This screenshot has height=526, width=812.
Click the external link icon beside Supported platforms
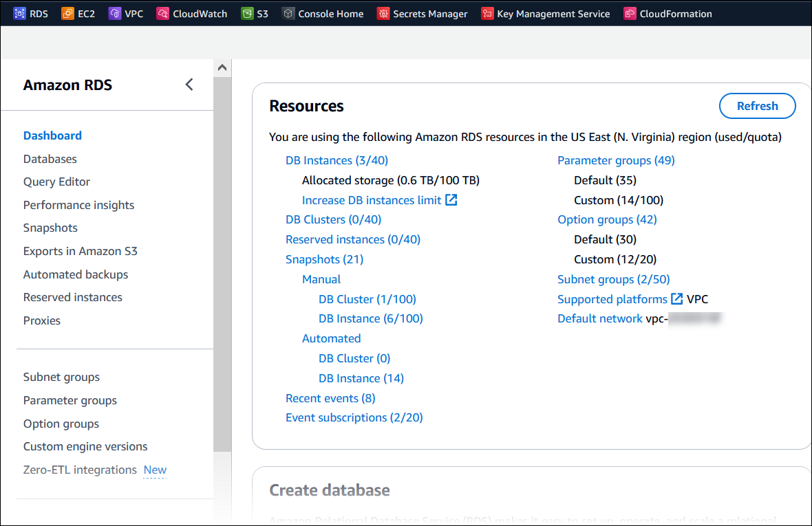point(675,299)
